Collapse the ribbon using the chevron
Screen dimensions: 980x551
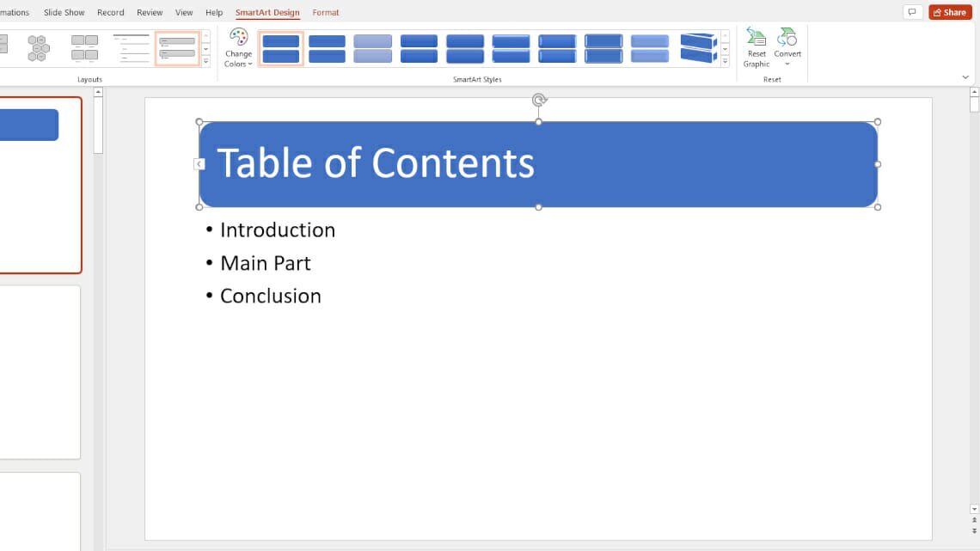[965, 77]
